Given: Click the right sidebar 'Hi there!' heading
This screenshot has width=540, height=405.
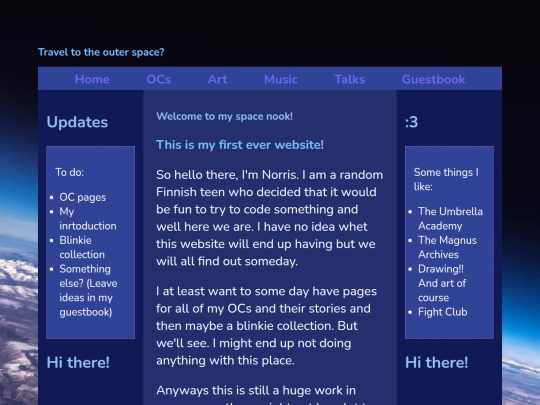Looking at the screenshot, I should point(436,362).
